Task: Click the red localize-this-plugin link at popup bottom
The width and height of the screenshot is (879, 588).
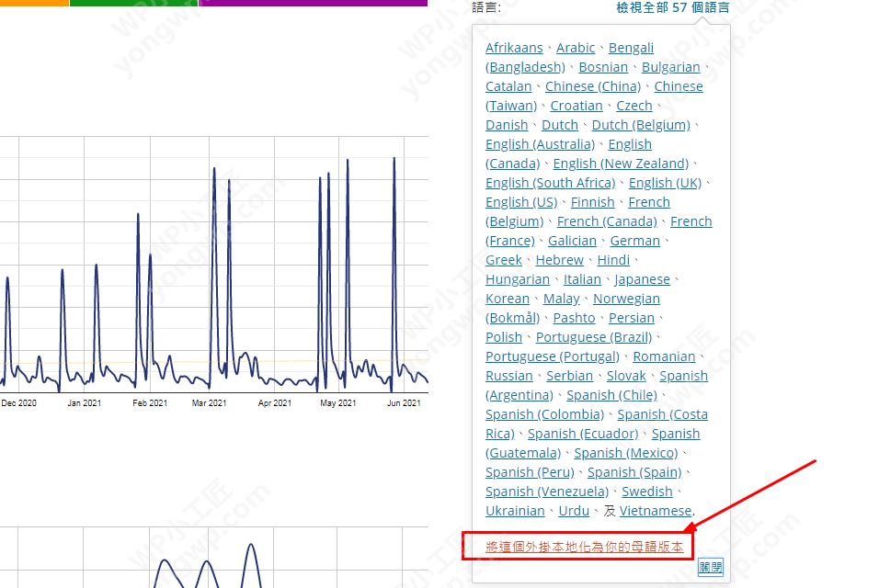Action: [585, 547]
